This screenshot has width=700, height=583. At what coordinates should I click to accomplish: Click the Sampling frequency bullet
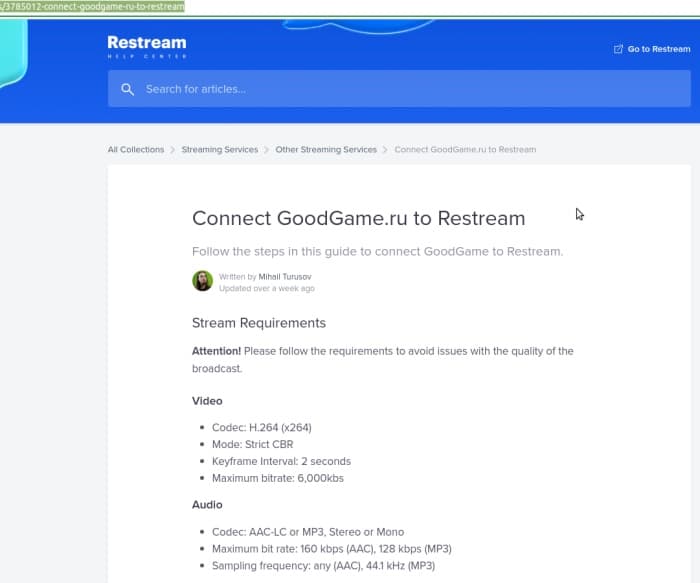tap(323, 566)
